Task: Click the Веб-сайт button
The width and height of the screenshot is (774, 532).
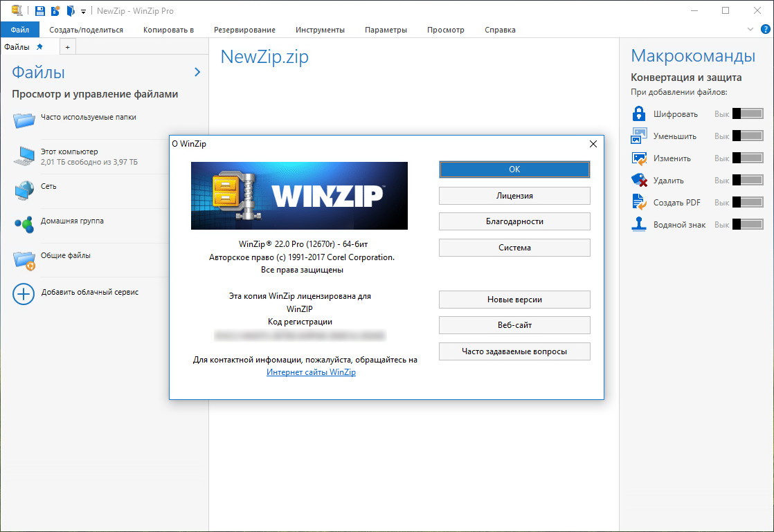Action: point(514,325)
